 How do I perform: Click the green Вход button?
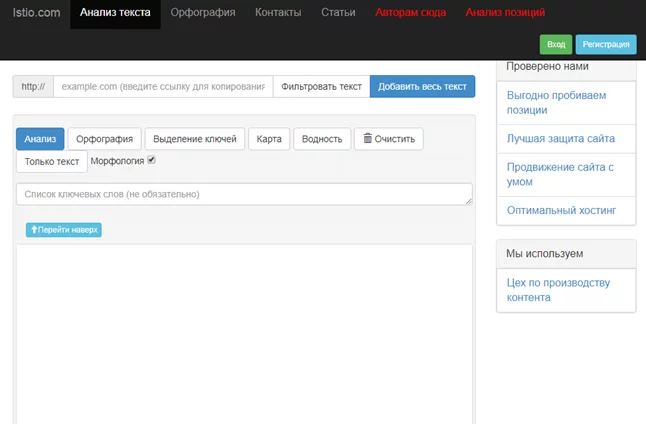click(556, 45)
